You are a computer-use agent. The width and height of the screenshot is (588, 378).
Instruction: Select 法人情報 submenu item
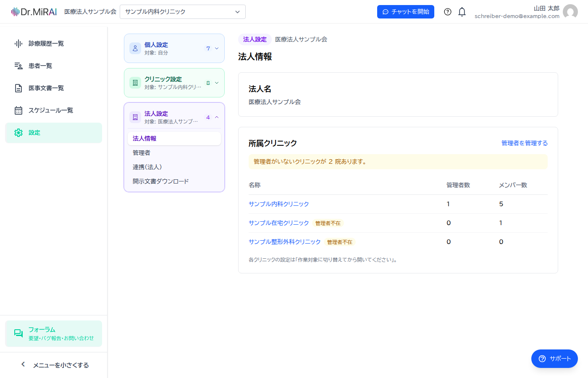(x=174, y=139)
